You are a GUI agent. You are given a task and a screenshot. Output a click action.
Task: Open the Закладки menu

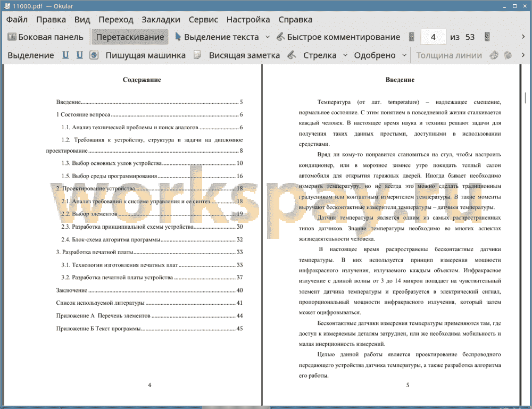point(161,20)
